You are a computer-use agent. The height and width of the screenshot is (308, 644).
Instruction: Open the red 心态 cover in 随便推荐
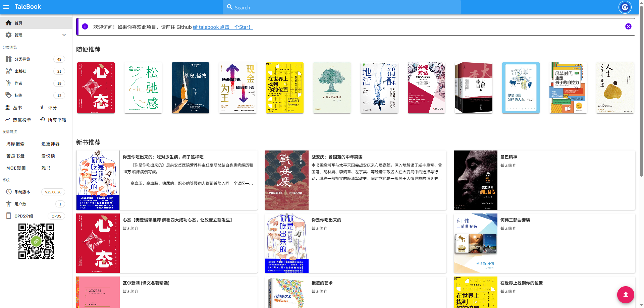click(96, 88)
